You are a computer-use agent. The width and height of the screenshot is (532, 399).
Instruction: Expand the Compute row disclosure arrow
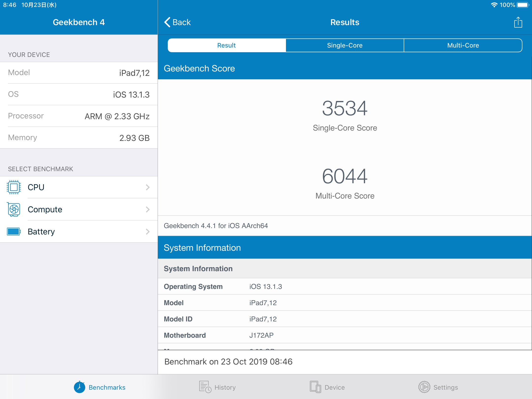point(148,209)
